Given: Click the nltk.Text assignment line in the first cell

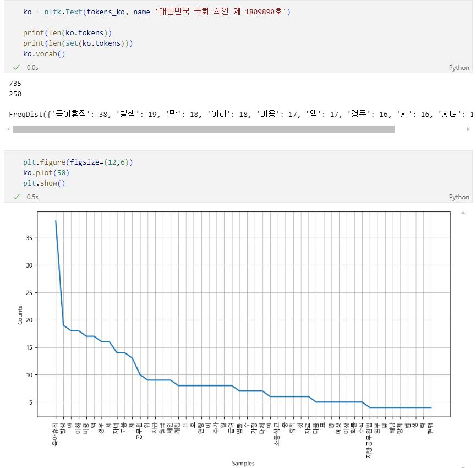Looking at the screenshot, I should point(157,12).
